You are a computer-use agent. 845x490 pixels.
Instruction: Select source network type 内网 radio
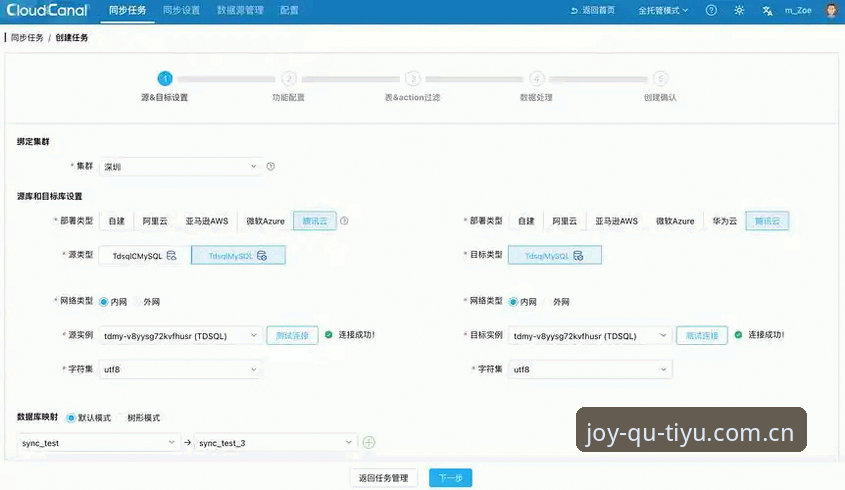[x=104, y=302]
